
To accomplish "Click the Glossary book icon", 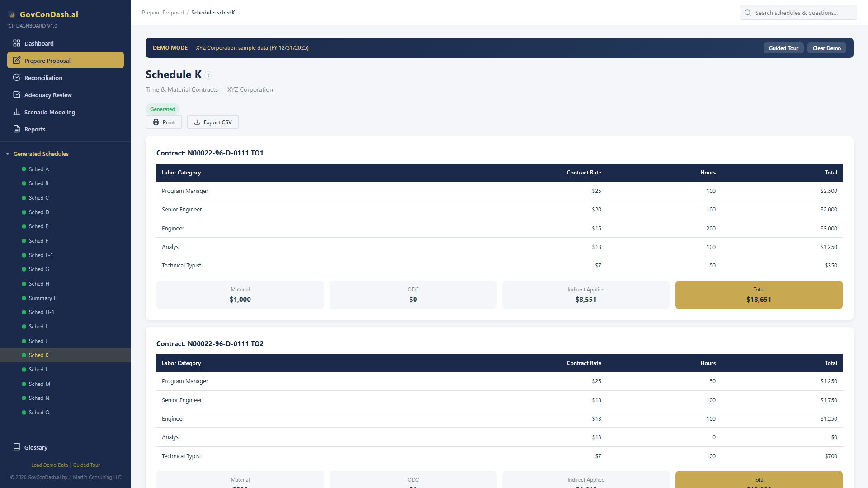I will click(x=17, y=447).
